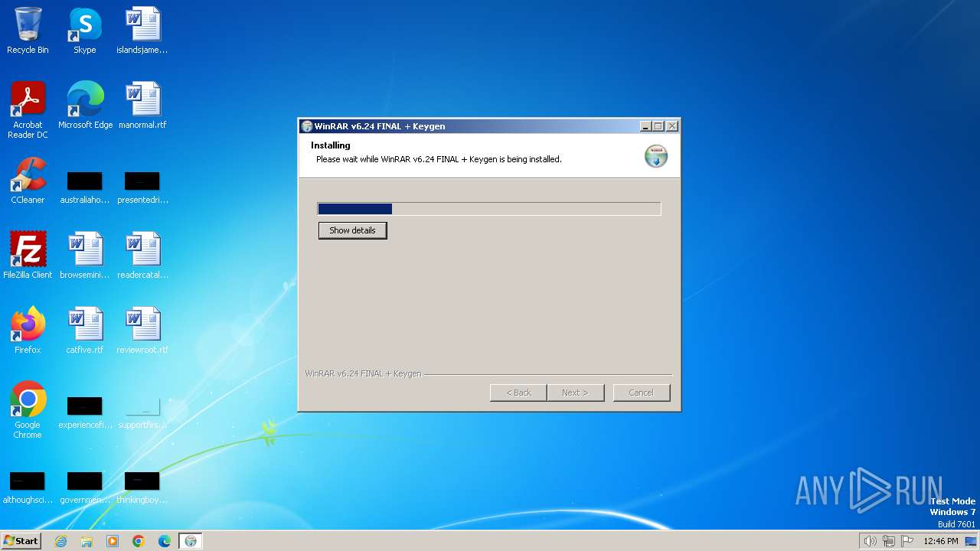Click the < Back button
The height and width of the screenshot is (551, 980).
point(518,393)
